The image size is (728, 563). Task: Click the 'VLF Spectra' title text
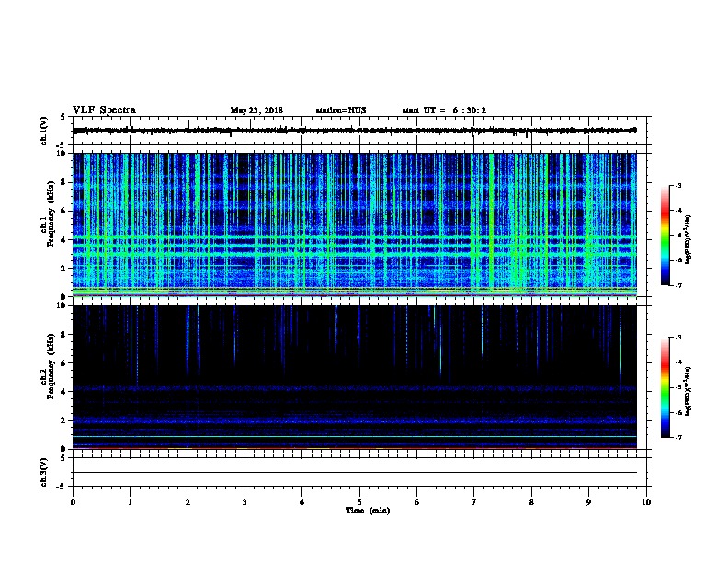(x=105, y=110)
